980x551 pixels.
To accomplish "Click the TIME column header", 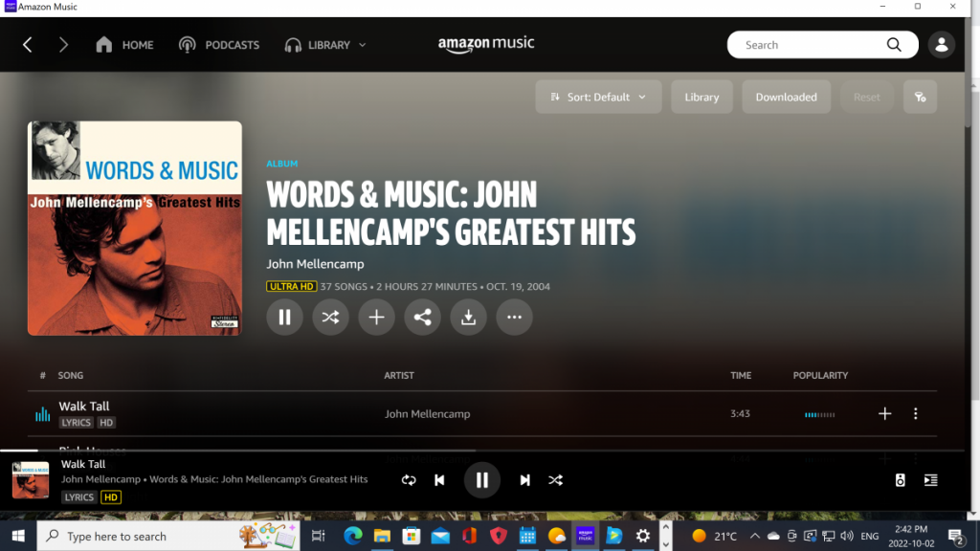I will 741,375.
